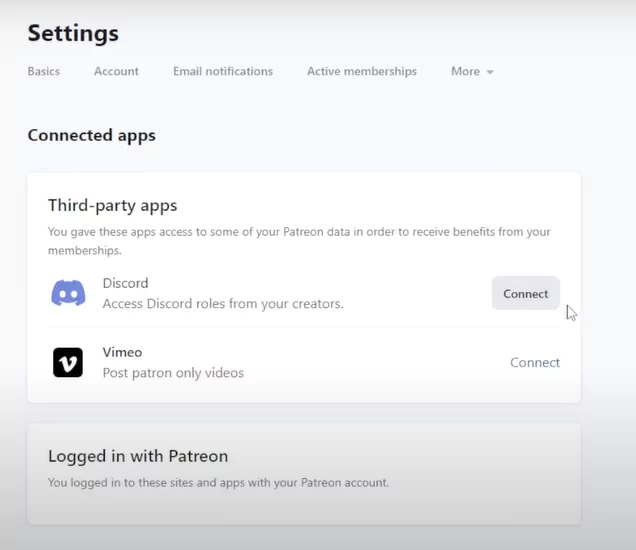
Task: Click the Third-party apps section title
Action: tap(112, 206)
